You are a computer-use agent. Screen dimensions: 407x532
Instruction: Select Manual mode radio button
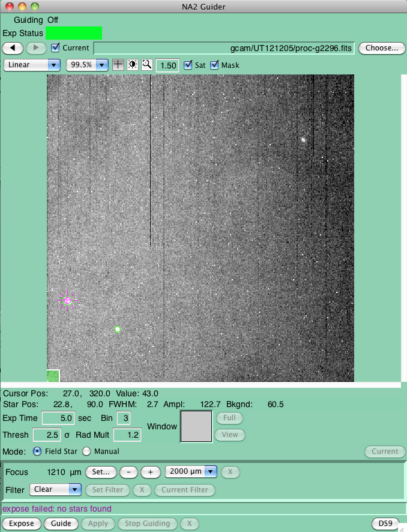click(x=86, y=452)
